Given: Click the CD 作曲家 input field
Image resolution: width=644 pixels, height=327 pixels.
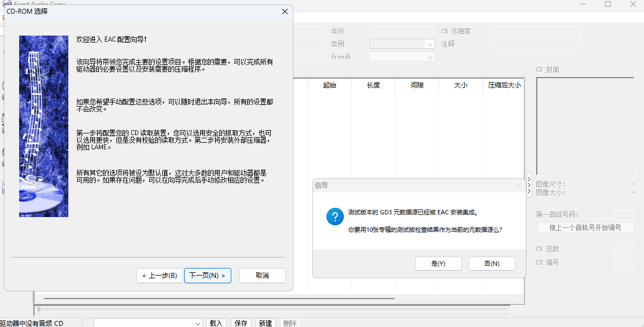Looking at the screenshot, I should [536, 31].
